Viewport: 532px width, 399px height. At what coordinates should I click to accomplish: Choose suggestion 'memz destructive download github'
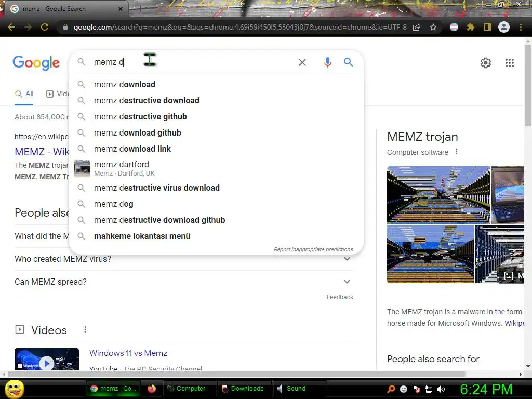tap(216, 220)
